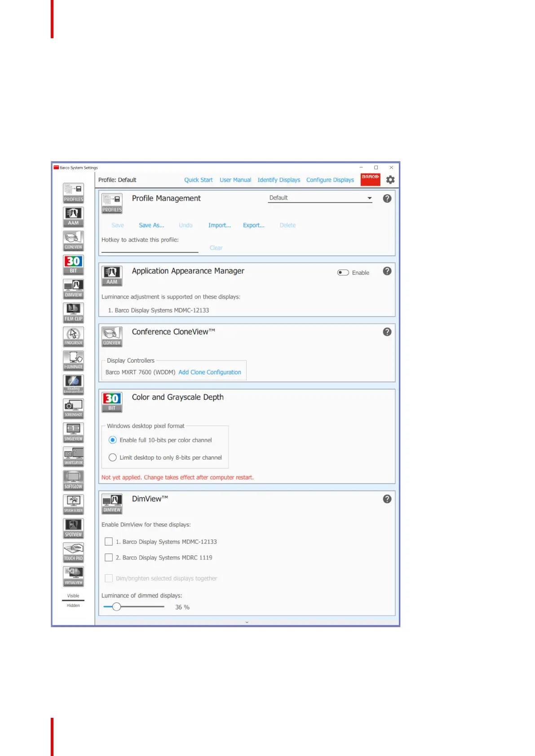Check DimView for Barco MDRC 1119 display
This screenshot has height=756, width=535.
pos(109,557)
